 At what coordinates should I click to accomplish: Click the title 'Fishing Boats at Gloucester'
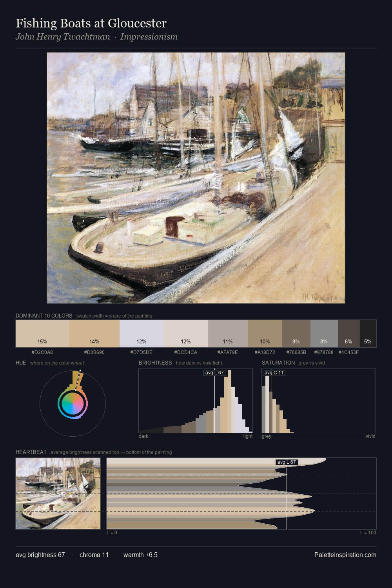pyautogui.click(x=91, y=23)
